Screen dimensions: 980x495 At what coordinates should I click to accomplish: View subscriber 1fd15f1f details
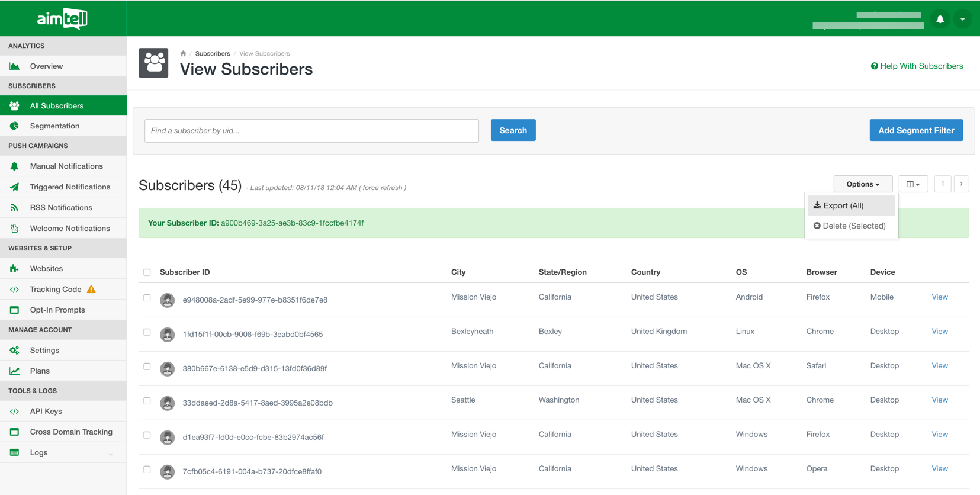pyautogui.click(x=940, y=332)
